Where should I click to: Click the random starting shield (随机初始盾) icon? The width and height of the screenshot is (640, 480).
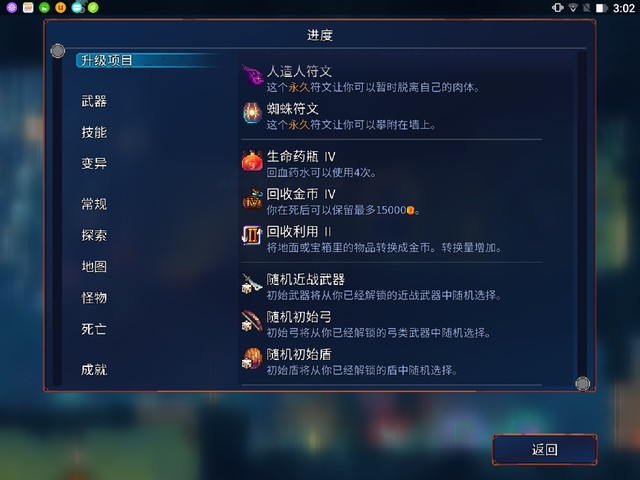pos(252,359)
